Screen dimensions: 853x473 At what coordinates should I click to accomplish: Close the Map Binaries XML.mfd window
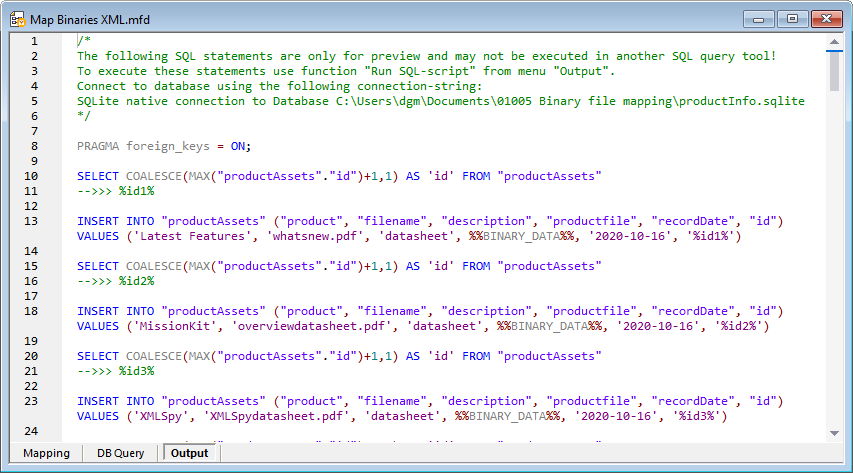coord(826,18)
